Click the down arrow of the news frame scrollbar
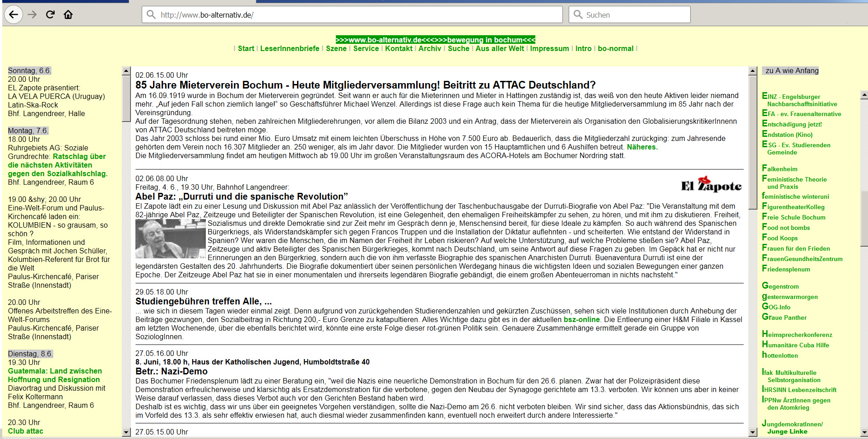Screen dimensions: 868x439 [x=752, y=432]
